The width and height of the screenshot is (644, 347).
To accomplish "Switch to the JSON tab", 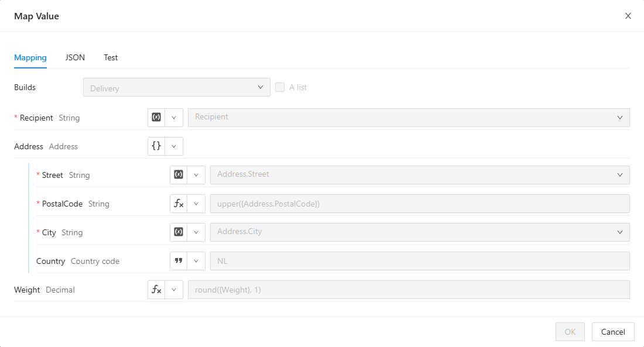I will [x=75, y=57].
